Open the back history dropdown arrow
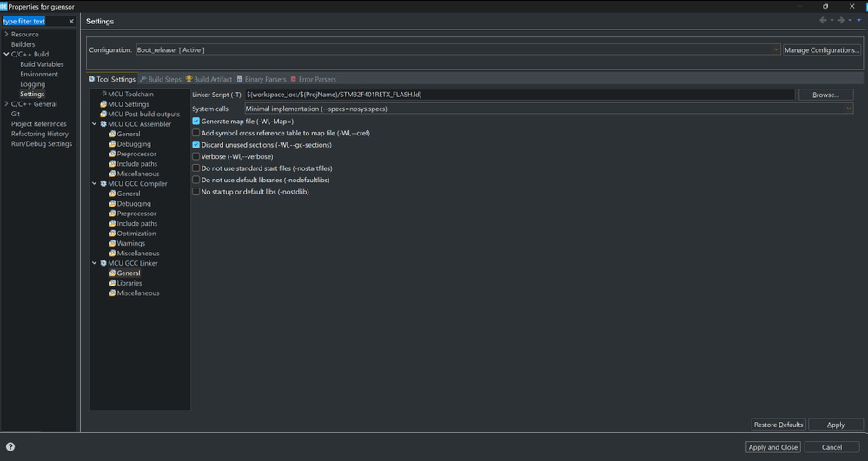The width and height of the screenshot is (868, 461). [832, 21]
